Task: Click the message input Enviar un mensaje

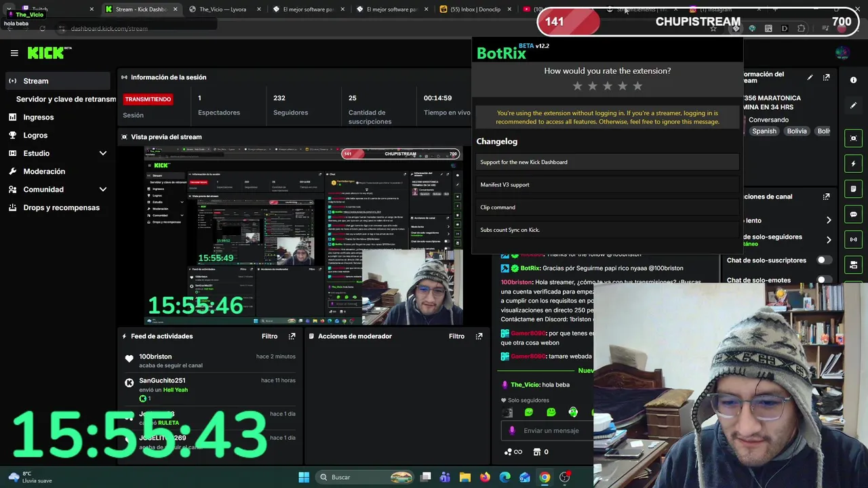Action: click(x=548, y=430)
